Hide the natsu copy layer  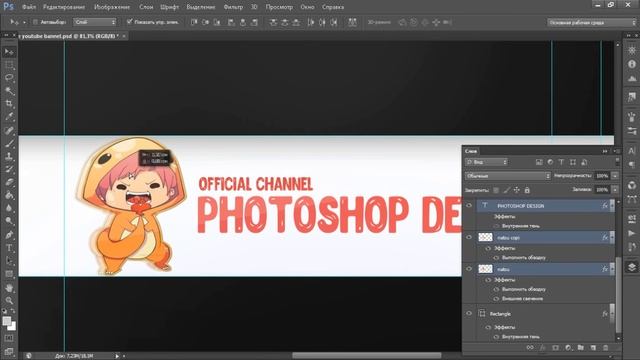pyautogui.click(x=469, y=237)
